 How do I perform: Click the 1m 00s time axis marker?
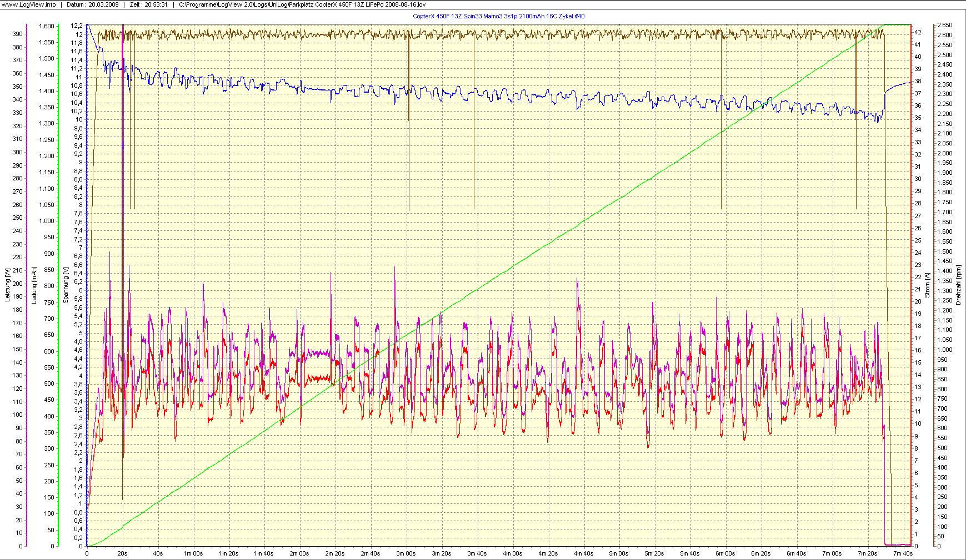tap(193, 553)
